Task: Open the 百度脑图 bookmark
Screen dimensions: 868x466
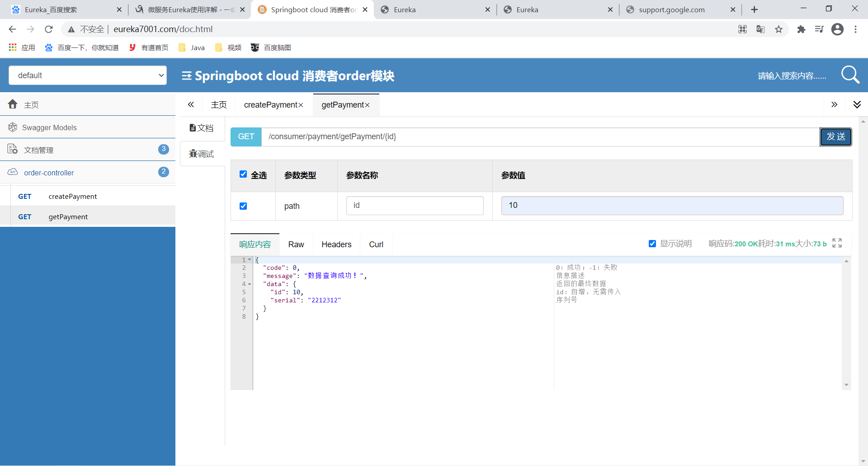Action: click(271, 47)
